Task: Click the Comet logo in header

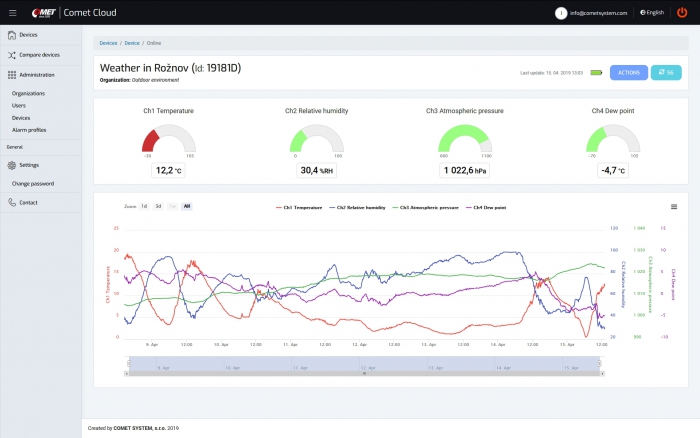Action: point(43,12)
